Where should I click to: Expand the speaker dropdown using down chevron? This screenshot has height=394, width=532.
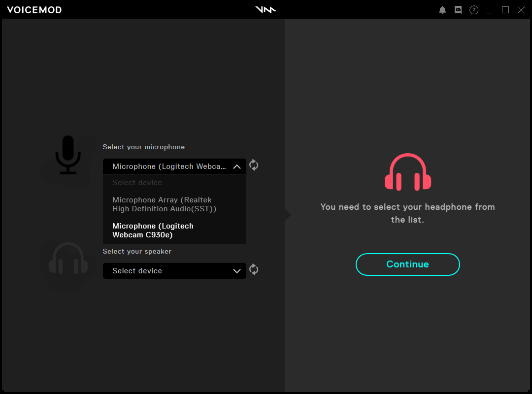(236, 271)
